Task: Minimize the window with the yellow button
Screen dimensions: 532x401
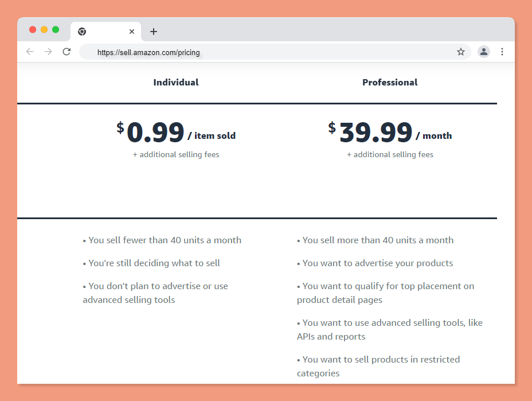Action: 44,29
